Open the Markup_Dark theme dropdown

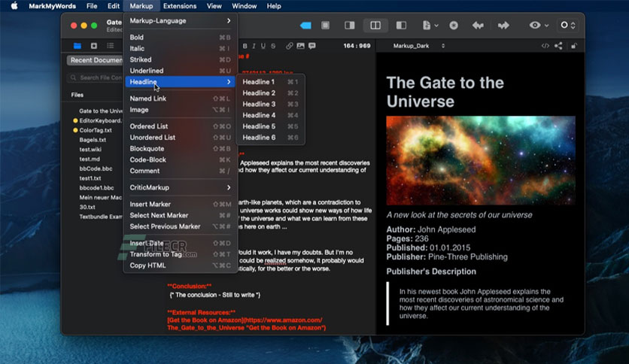click(x=419, y=46)
